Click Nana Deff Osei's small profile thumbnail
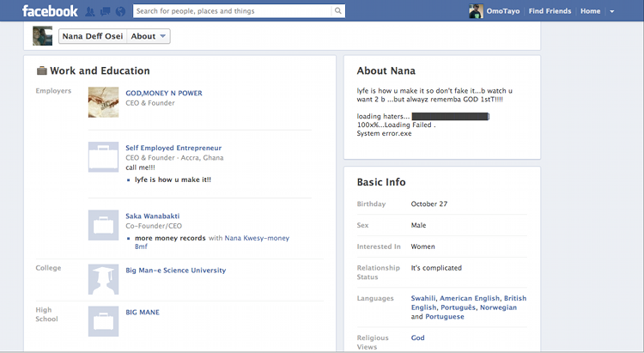The height and width of the screenshot is (353, 644). 43,36
